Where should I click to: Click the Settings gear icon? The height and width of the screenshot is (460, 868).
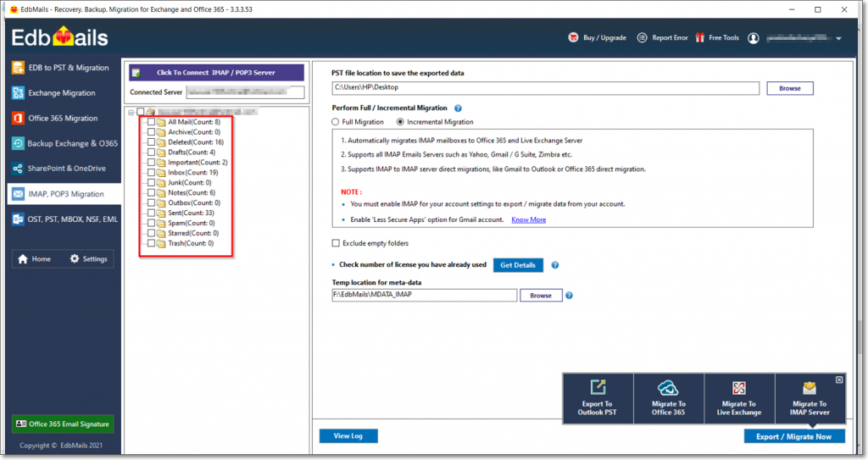coord(75,258)
